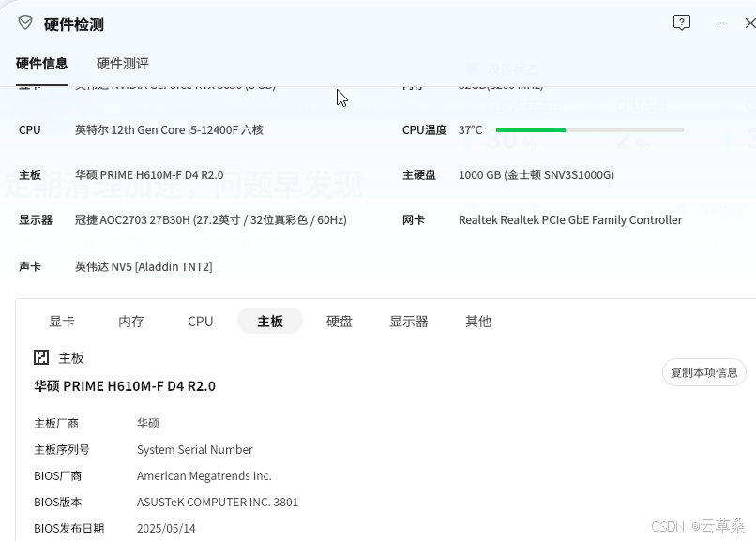Select the 主板 category tab
Screen dimensions: 756x541
coord(270,322)
